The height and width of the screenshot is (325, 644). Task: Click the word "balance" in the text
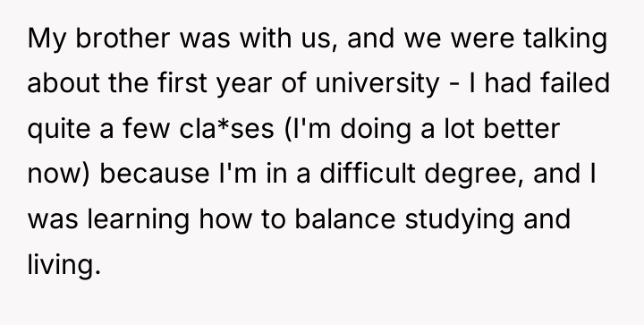(345, 218)
